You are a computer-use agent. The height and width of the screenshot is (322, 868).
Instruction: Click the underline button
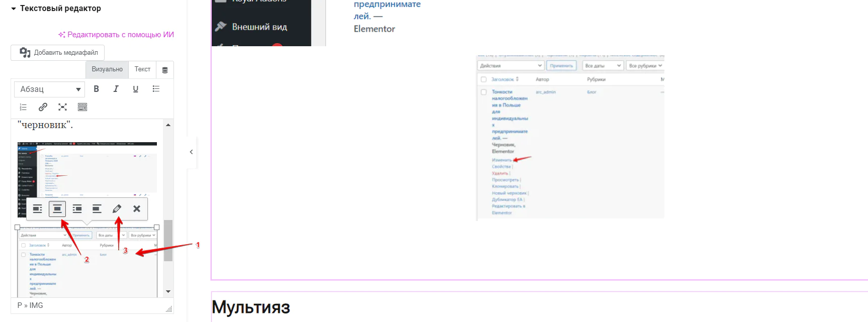click(135, 89)
